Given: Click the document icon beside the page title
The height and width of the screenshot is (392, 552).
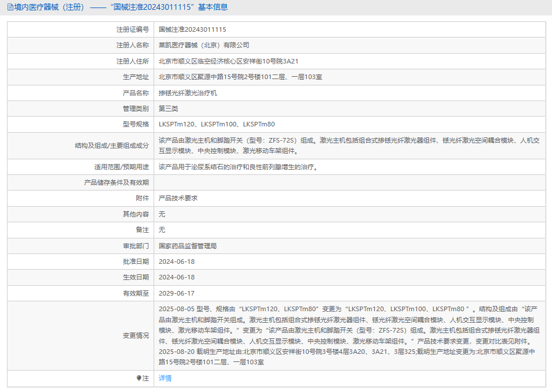Looking at the screenshot, I should tap(10, 8).
